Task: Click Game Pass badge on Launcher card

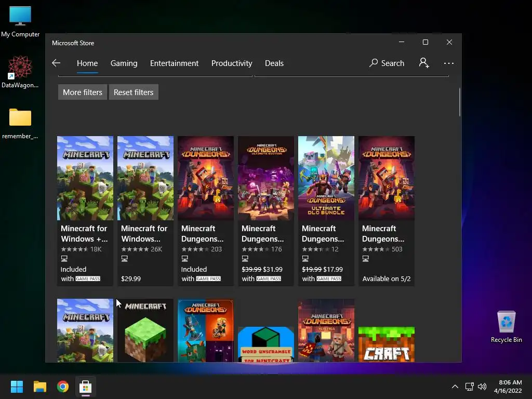Action: pos(88,278)
